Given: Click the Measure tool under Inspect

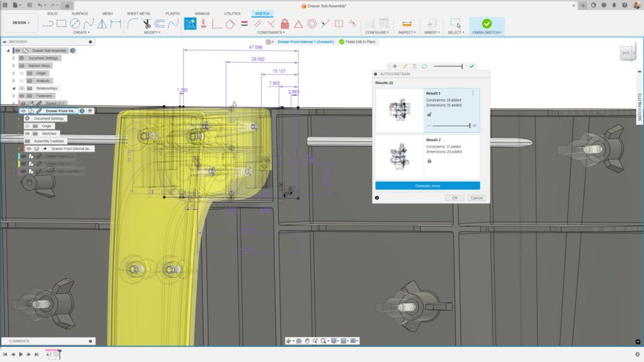Looking at the screenshot, I should point(407,23).
